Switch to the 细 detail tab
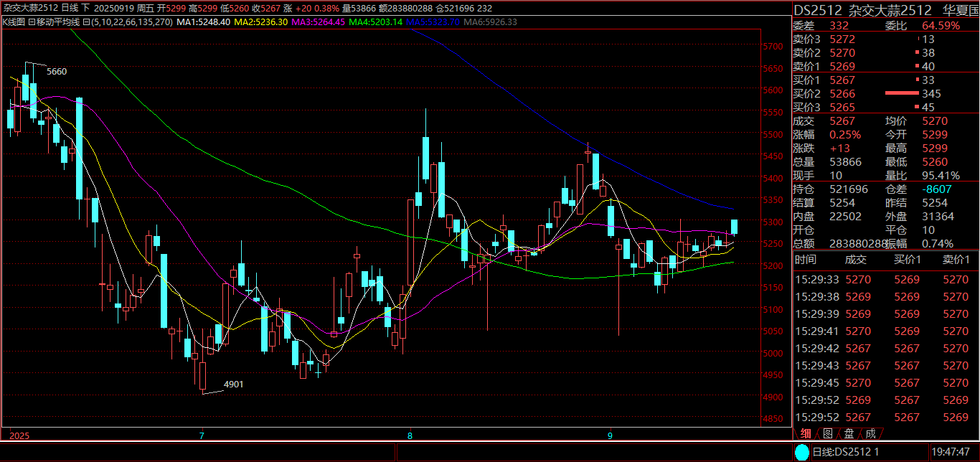 [806, 433]
